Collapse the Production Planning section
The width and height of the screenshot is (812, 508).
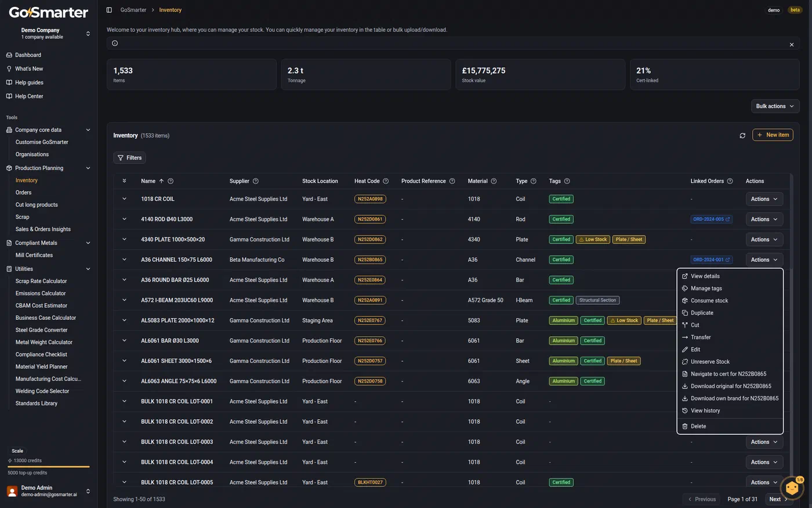[x=88, y=168]
